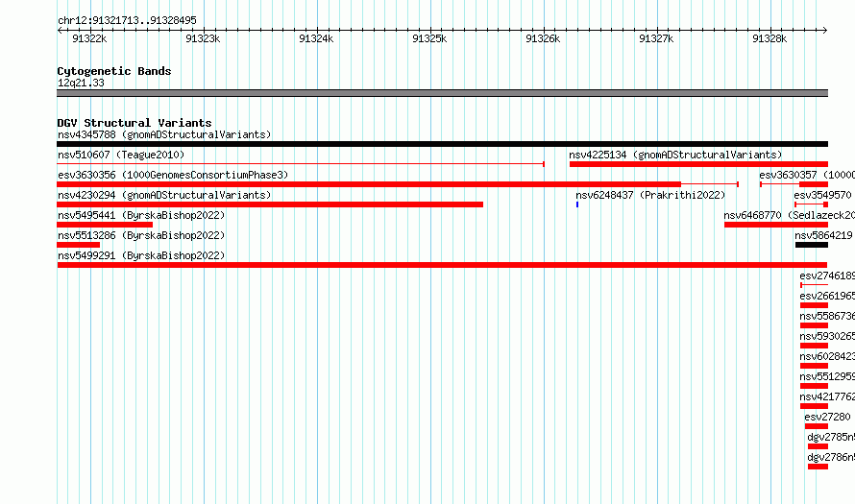Screen dimensions: 855x504
Task: Click the 91323k ruler position
Action: click(203, 38)
